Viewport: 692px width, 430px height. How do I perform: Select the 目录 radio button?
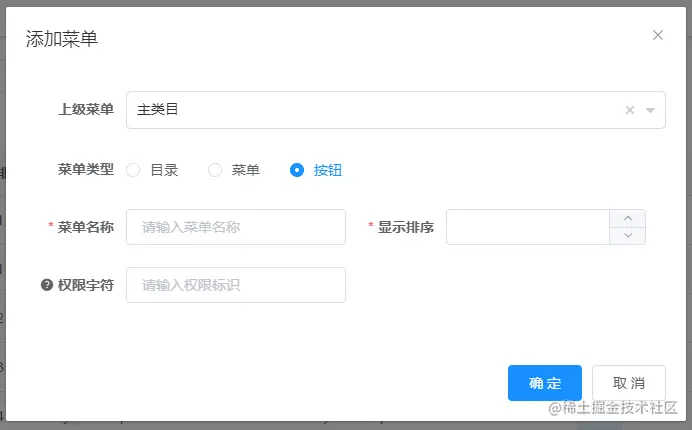(133, 170)
